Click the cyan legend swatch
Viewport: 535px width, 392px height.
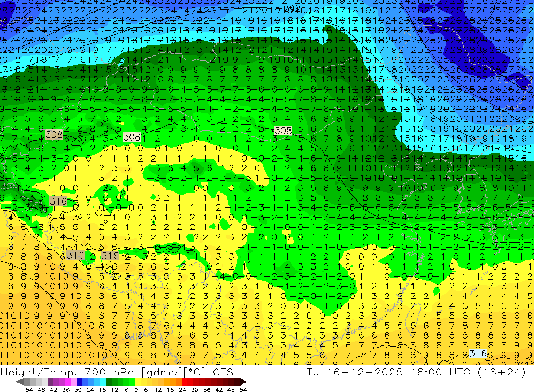[103, 382]
